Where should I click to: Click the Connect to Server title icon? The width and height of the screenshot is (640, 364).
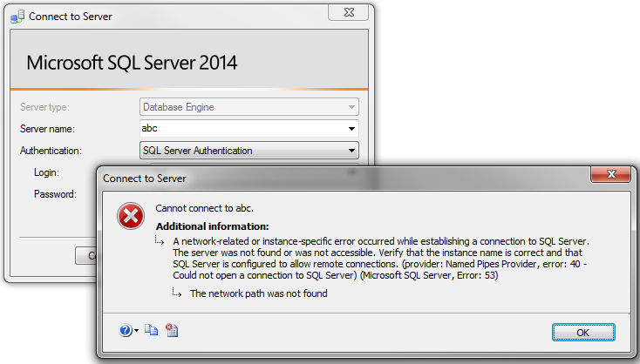[17, 17]
